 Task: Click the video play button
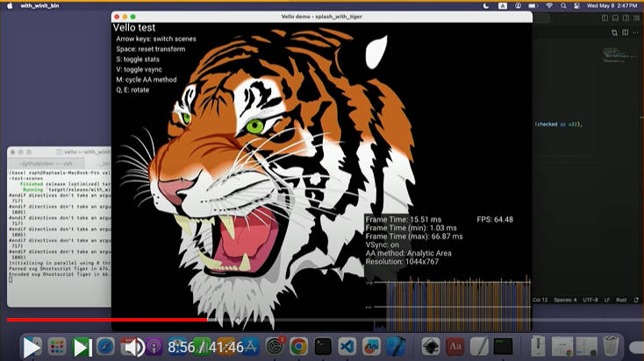pos(31,348)
